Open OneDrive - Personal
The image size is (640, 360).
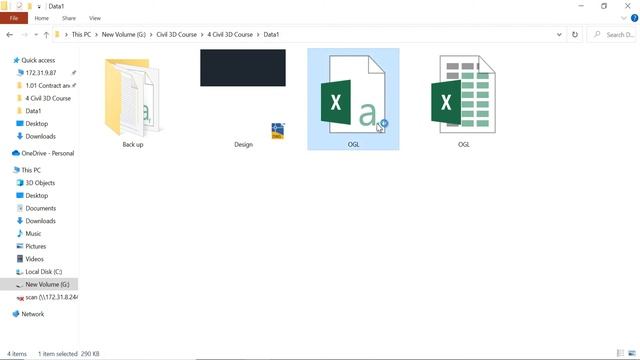tap(47, 153)
